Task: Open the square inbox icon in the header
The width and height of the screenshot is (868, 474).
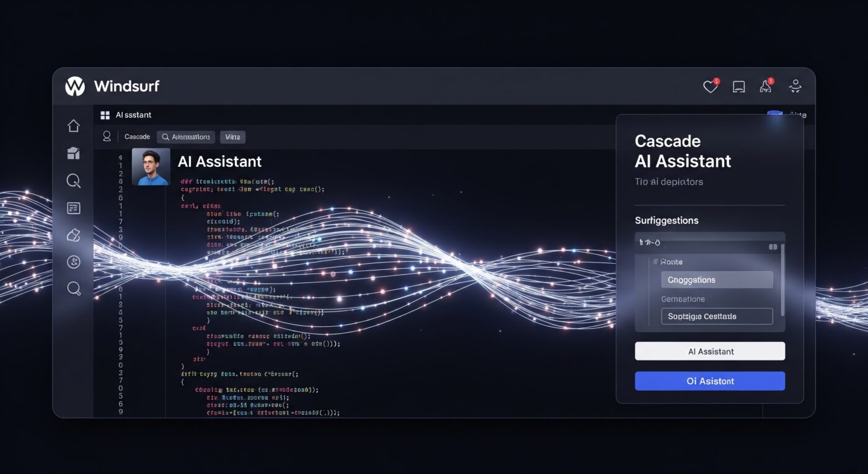Action: [x=738, y=87]
